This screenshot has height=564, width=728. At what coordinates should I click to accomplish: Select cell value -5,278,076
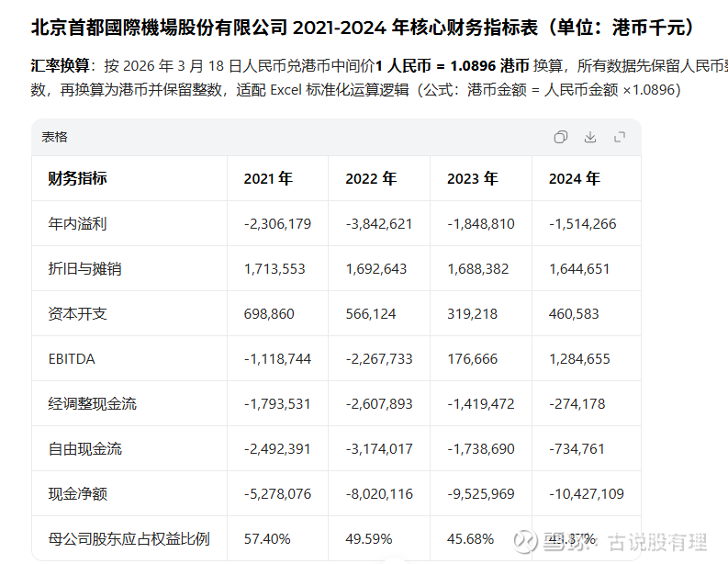pos(277,494)
